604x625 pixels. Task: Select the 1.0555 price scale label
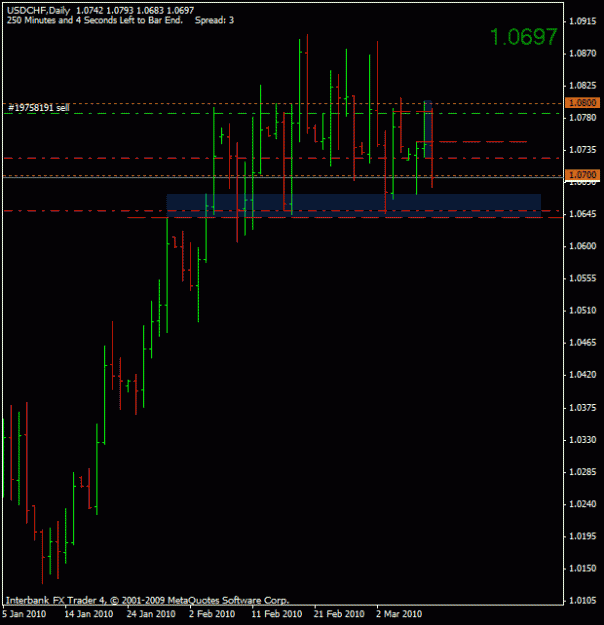tap(582, 278)
